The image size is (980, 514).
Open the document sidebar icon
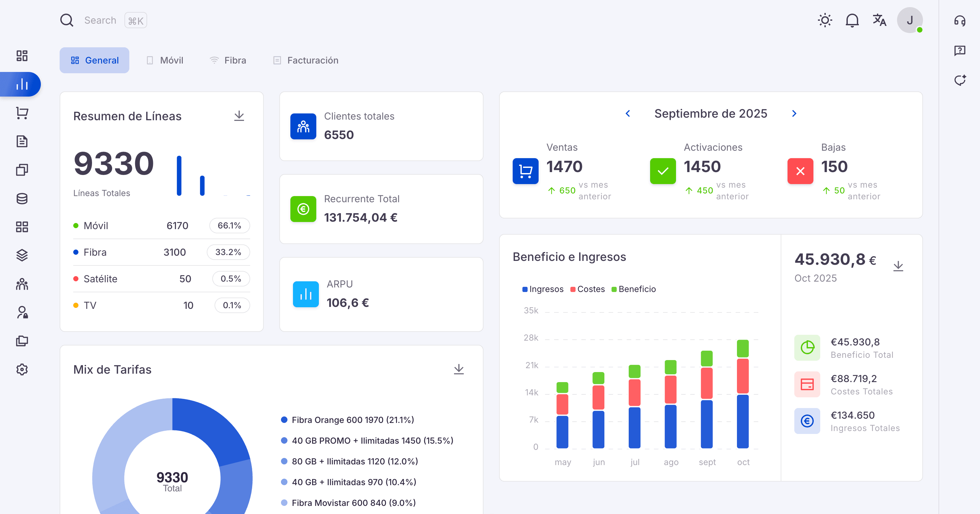pyautogui.click(x=22, y=142)
